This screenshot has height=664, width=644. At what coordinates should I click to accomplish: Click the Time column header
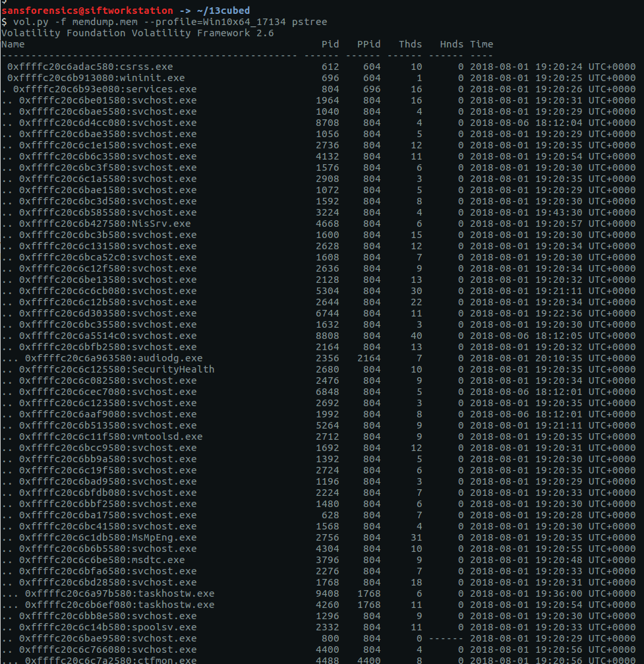(481, 44)
